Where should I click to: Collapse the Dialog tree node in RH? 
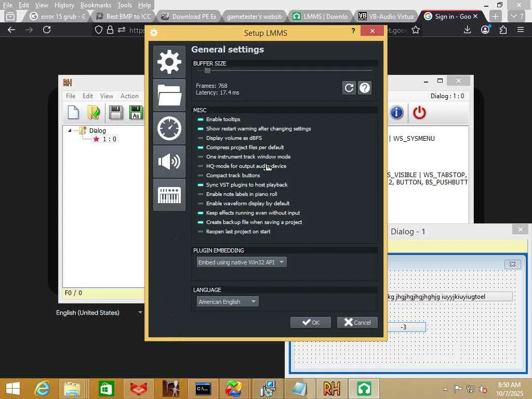point(70,130)
